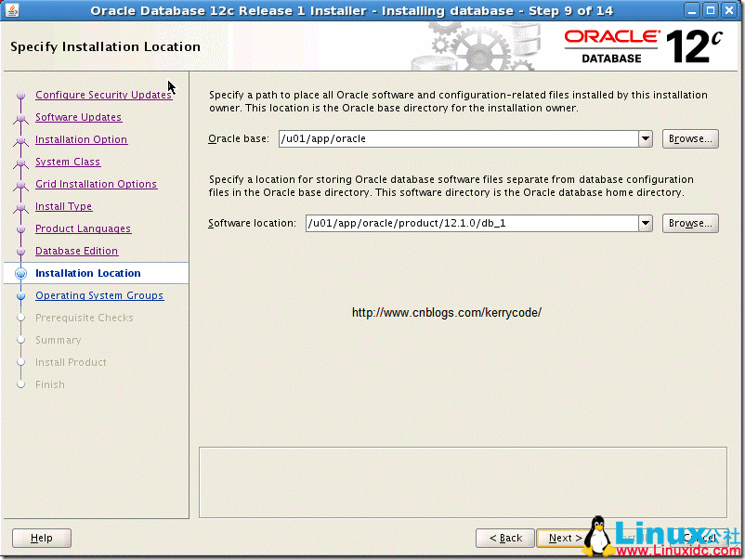Viewport: 745px width, 560px height.
Task: Click Next to continue the installation
Action: [563, 538]
